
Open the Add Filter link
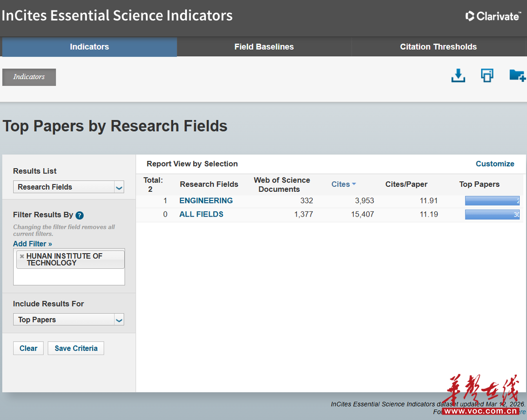32,244
